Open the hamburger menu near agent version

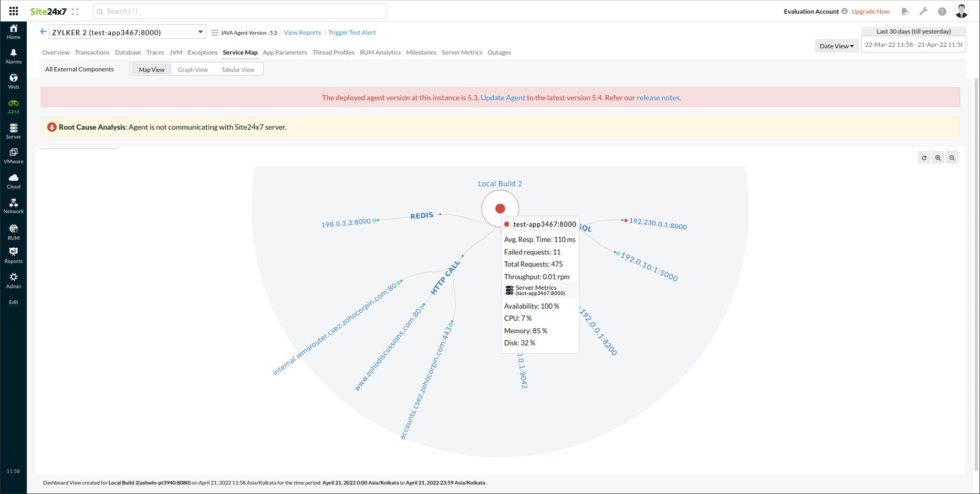pyautogui.click(x=214, y=33)
